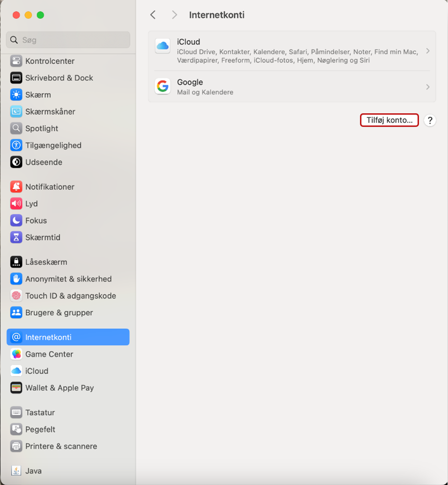448x485 pixels.
Task: Select the Game Center label
Action: 49,354
